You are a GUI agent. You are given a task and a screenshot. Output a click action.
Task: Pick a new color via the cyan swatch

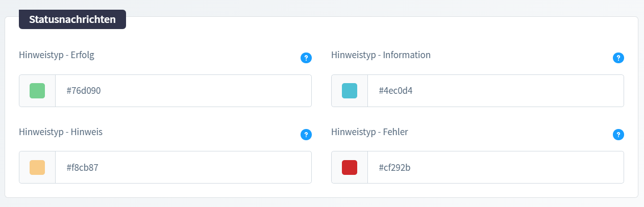point(350,91)
